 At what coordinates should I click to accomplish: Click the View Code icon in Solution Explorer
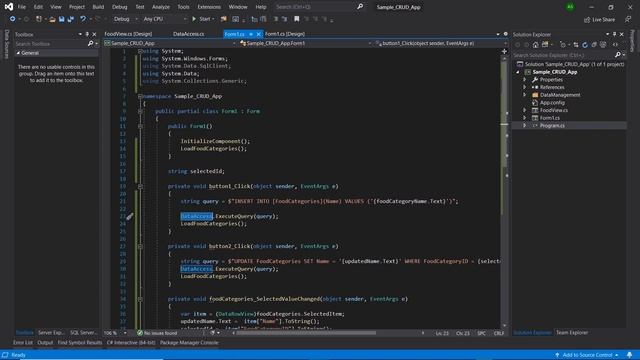pos(615,45)
